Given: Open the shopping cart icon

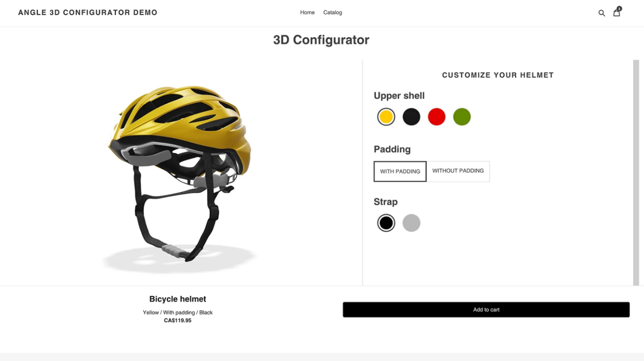Looking at the screenshot, I should [x=616, y=13].
